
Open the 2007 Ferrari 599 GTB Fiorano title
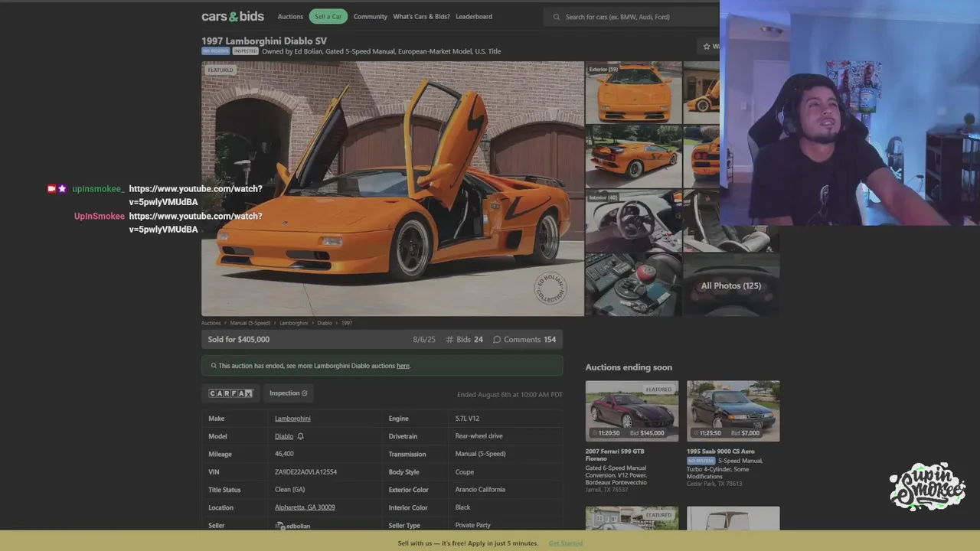pyautogui.click(x=615, y=455)
